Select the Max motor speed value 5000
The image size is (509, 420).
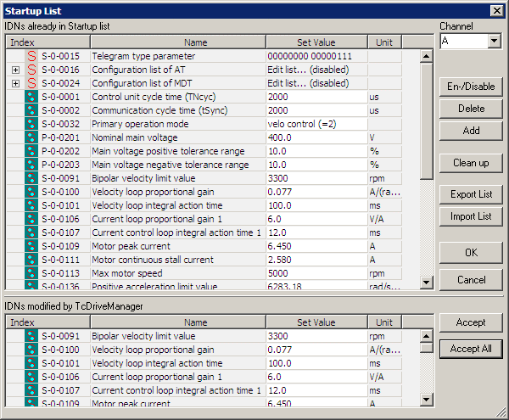278,273
